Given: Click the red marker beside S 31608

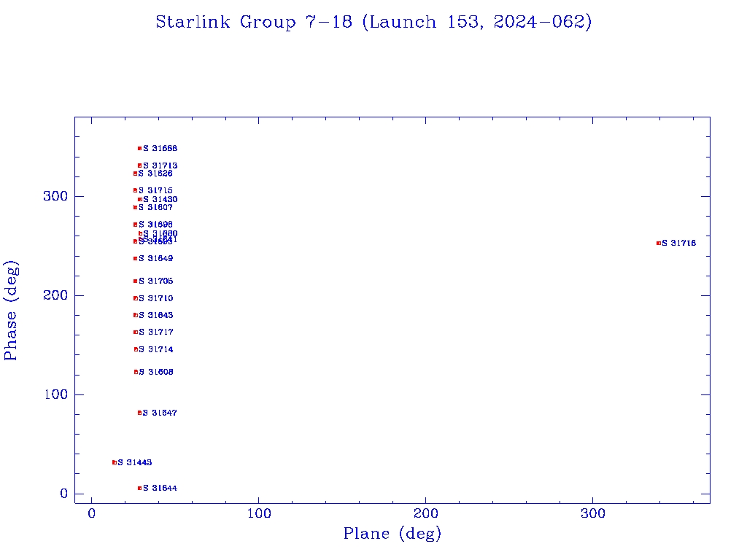Looking at the screenshot, I should coord(136,372).
